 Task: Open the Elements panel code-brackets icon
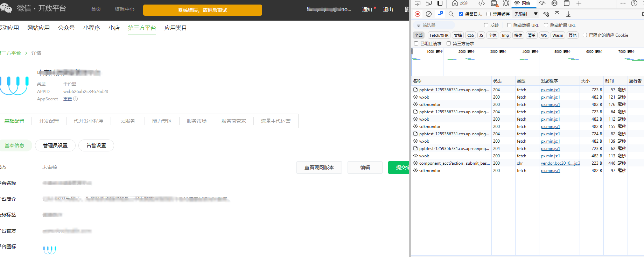click(482, 3)
